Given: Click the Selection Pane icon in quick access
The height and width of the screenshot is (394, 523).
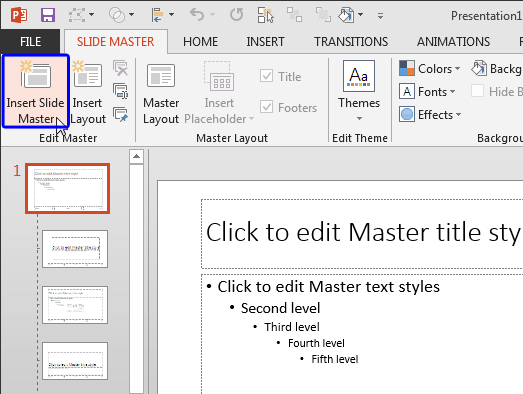Looking at the screenshot, I should click(x=266, y=15).
